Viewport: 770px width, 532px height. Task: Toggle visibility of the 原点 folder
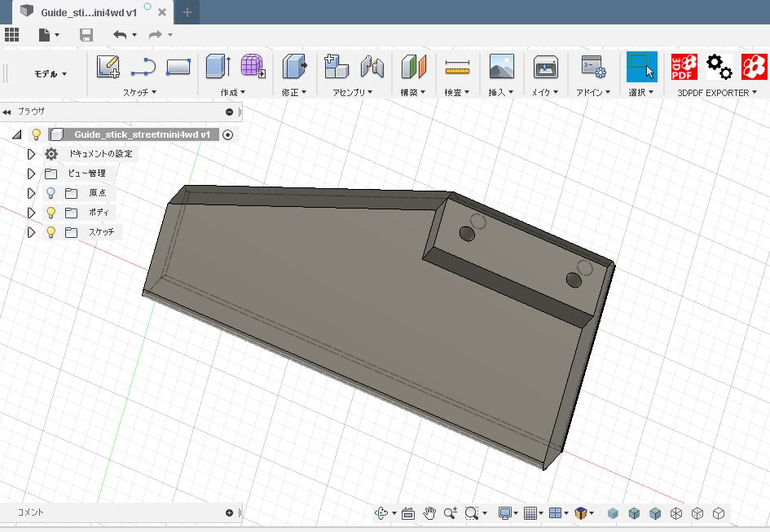pyautogui.click(x=51, y=193)
